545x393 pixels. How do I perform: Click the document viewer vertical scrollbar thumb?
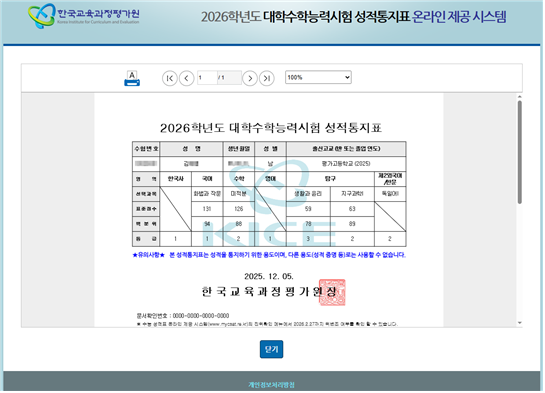click(x=520, y=153)
